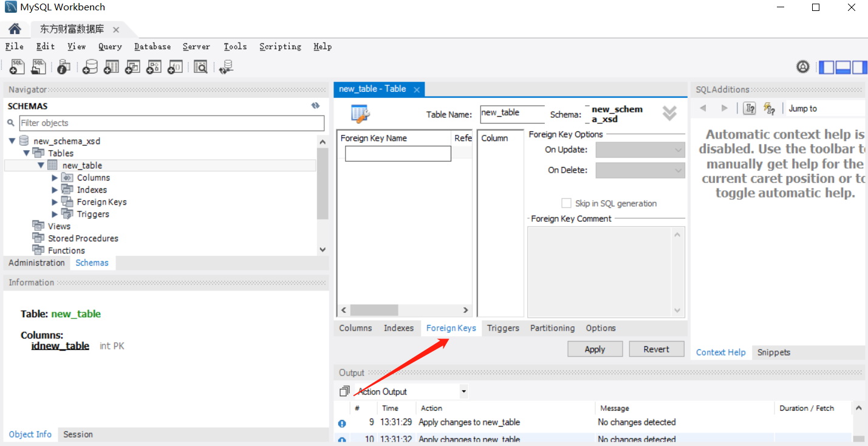This screenshot has height=446, width=868.
Task: Click create new schema toolbar icon
Action: tap(90, 67)
